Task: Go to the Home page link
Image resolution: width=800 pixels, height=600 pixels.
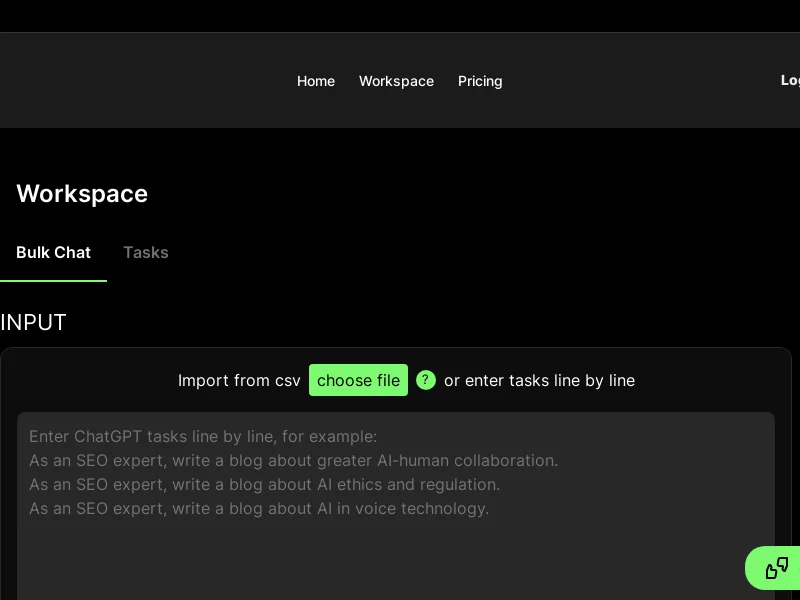Action: point(316,81)
